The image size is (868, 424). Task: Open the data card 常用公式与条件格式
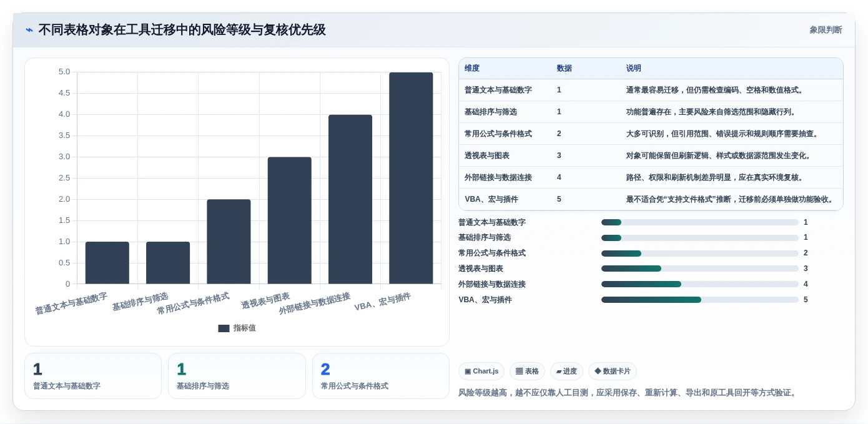point(381,376)
